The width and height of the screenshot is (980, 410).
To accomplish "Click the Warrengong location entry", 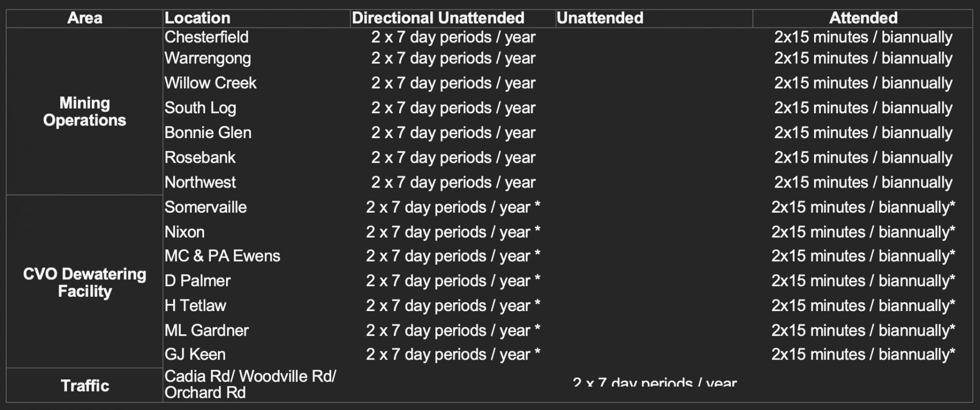I will click(208, 58).
